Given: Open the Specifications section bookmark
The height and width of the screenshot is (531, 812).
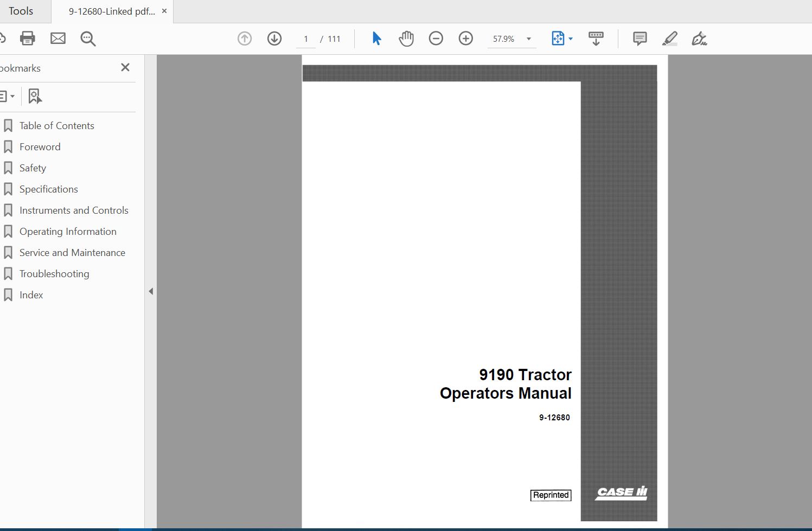Looking at the screenshot, I should (48, 189).
